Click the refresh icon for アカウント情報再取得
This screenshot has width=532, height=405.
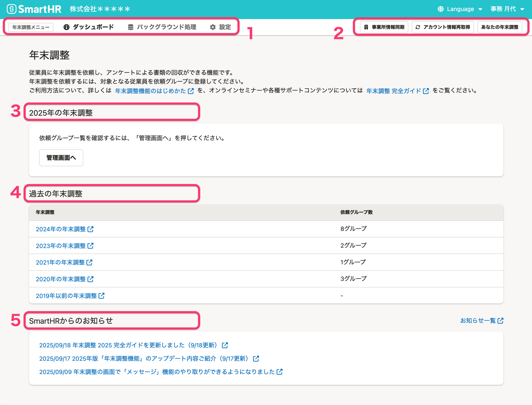coord(418,27)
